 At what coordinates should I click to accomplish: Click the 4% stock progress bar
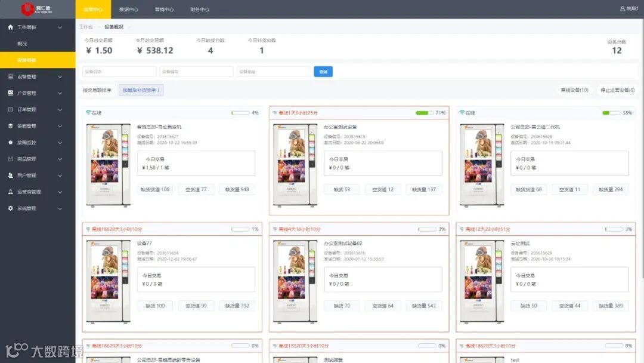point(241,113)
